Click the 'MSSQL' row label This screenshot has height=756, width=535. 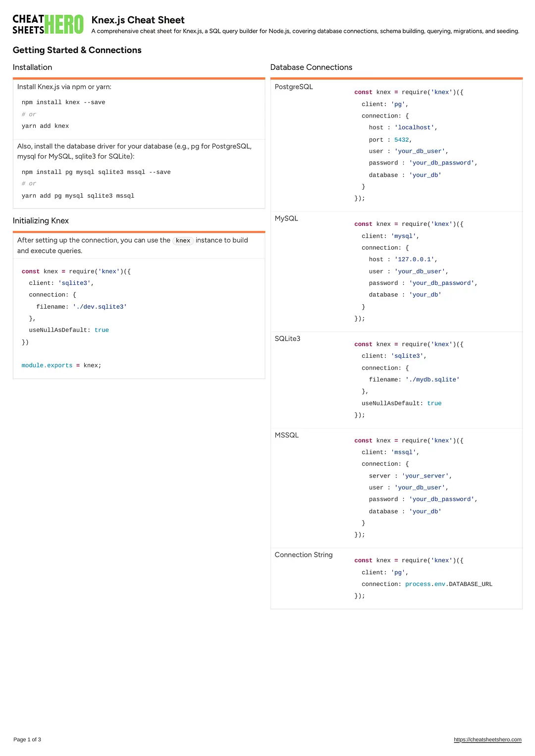(x=287, y=435)
